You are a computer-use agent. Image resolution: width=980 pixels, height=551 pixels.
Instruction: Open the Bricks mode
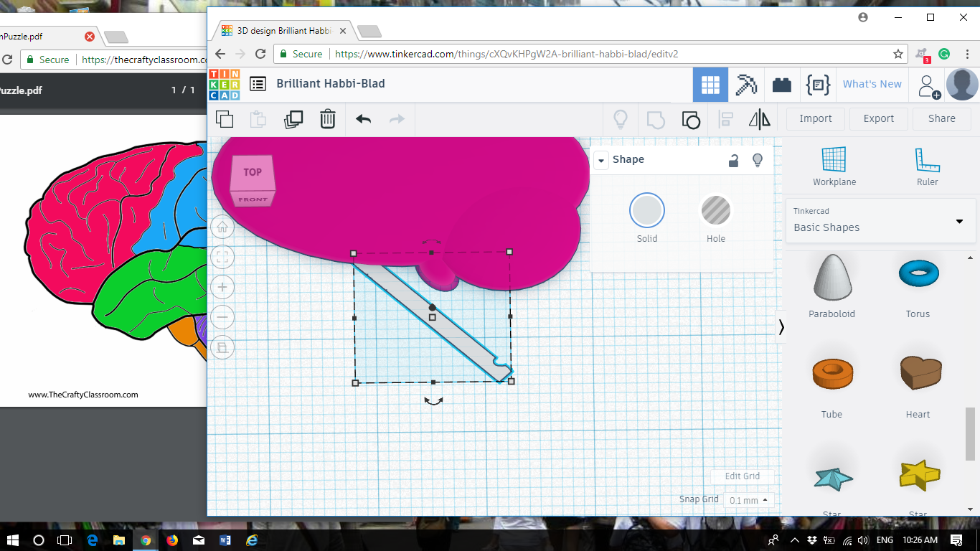[782, 85]
